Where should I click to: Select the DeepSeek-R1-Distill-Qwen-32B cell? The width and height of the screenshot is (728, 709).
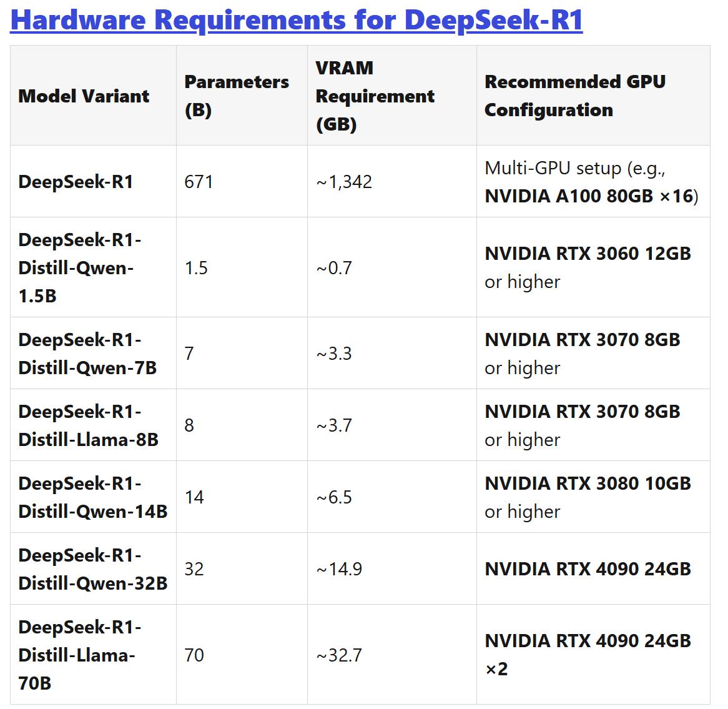click(93, 568)
